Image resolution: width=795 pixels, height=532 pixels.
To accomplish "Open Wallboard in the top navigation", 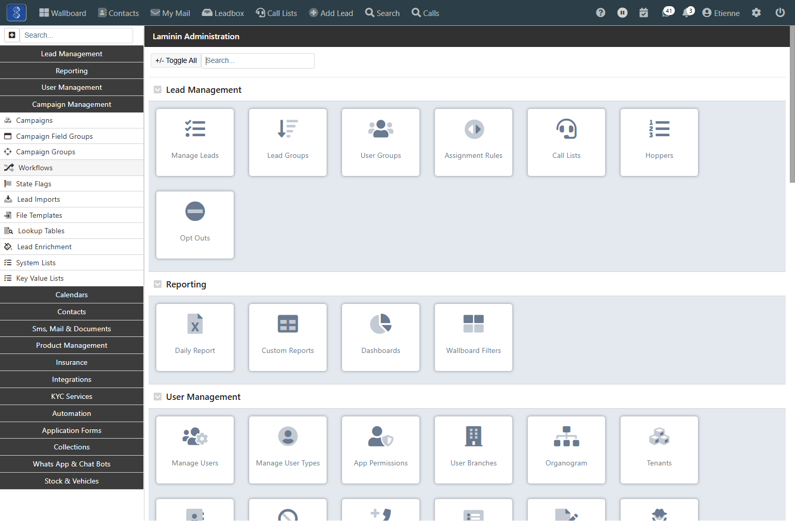I will (x=63, y=13).
